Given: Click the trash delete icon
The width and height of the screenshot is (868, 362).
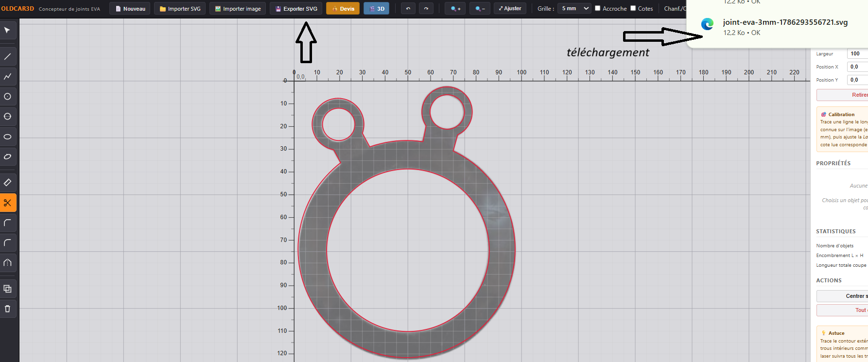Looking at the screenshot, I should click(8, 309).
